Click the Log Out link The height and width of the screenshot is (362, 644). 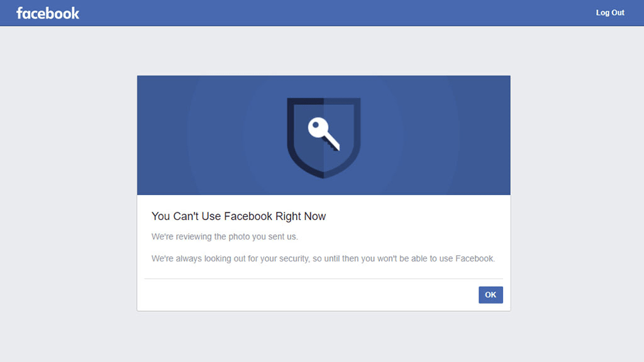[x=609, y=12]
